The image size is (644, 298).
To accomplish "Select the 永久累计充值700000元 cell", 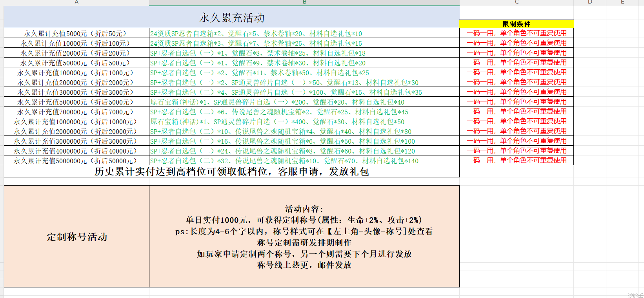I will coord(76,112).
